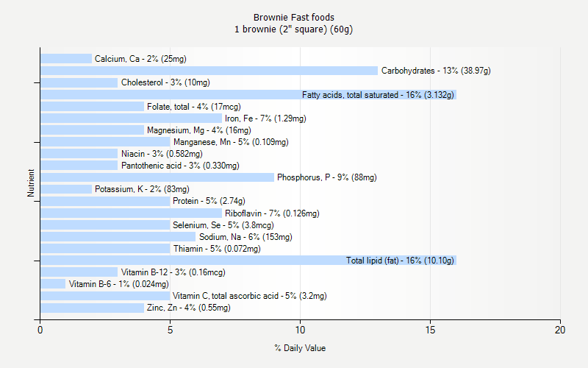Viewport: 588px width, 368px height.
Task: Select Sodium, Na - 6% (153mg) label
Action: [245, 237]
